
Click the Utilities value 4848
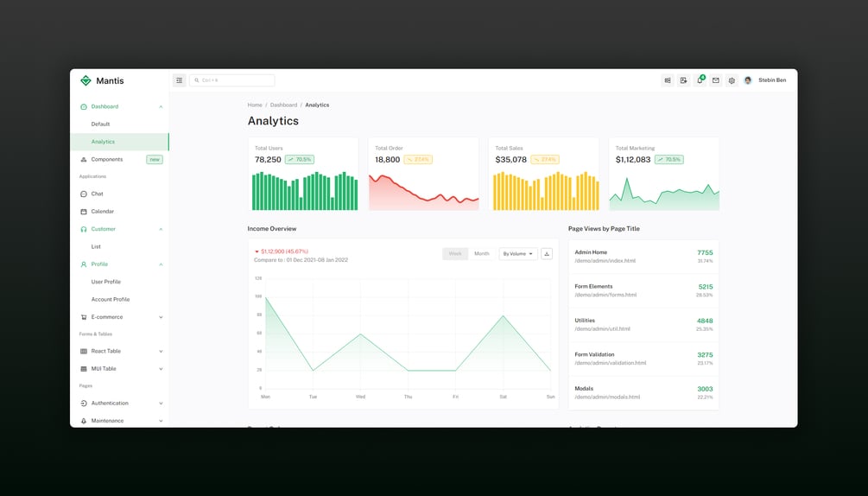click(705, 321)
